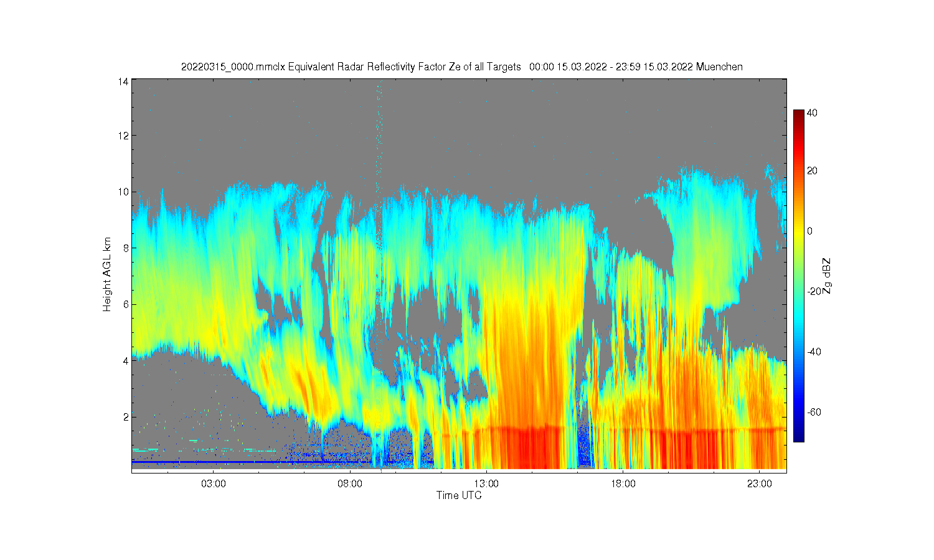Click the plot title text at top
The image size is (934, 560).
coord(461,67)
